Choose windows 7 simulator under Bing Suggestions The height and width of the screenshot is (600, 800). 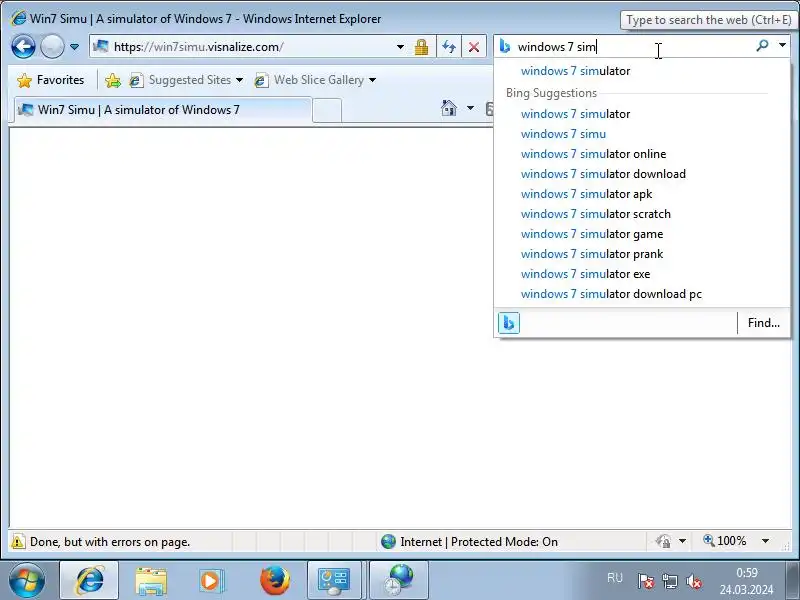[x=642, y=114]
